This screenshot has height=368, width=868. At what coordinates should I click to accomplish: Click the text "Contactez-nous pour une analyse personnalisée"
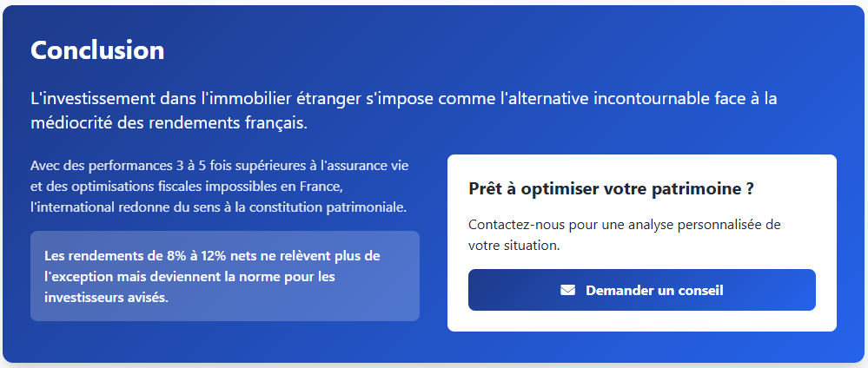click(x=624, y=225)
